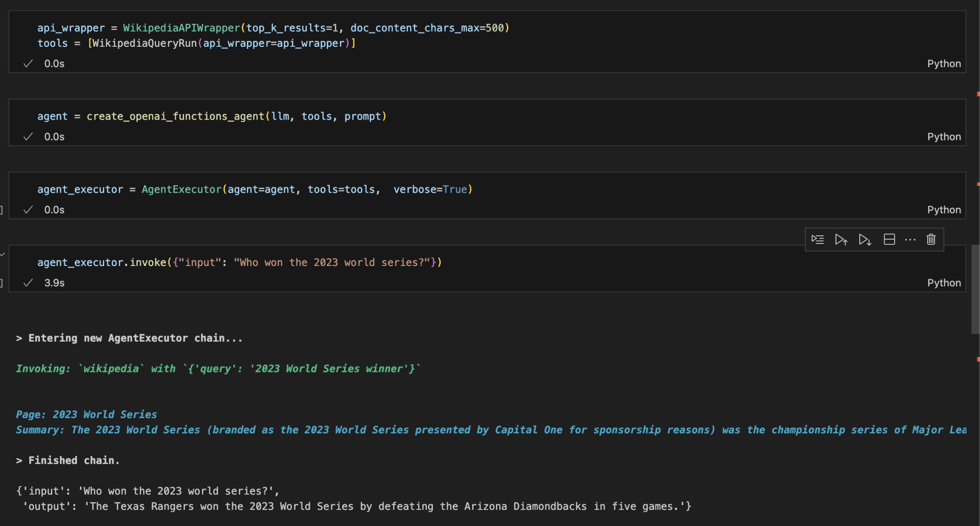This screenshot has height=526, width=980.
Task: Click into the create_openai_functions_agent code cell
Action: [x=212, y=116]
